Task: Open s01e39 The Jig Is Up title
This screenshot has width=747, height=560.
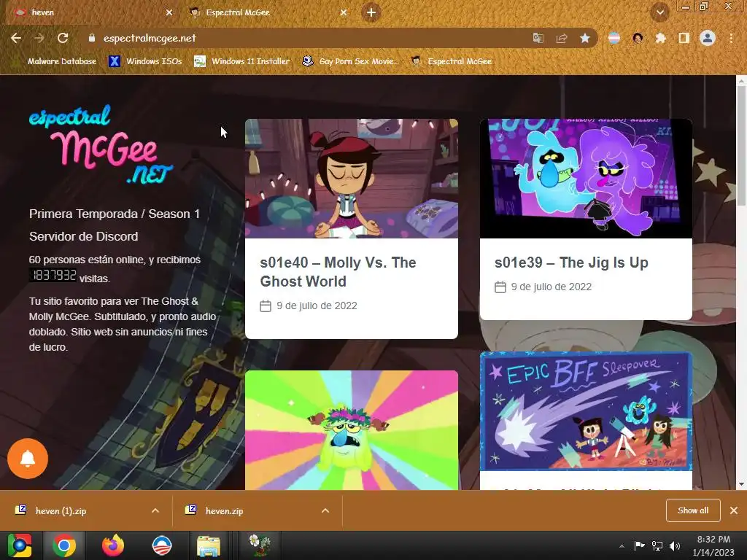Action: coord(571,262)
